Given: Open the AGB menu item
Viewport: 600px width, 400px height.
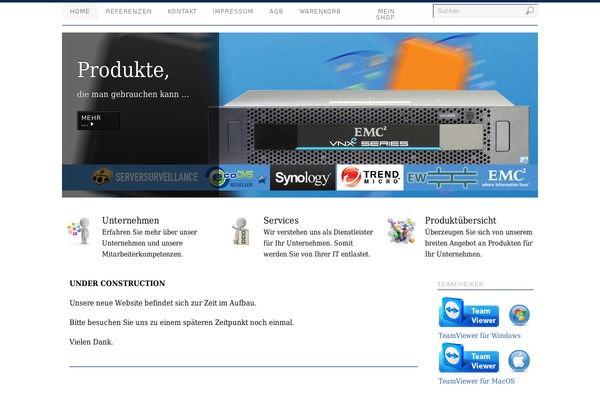Looking at the screenshot, I should [276, 11].
